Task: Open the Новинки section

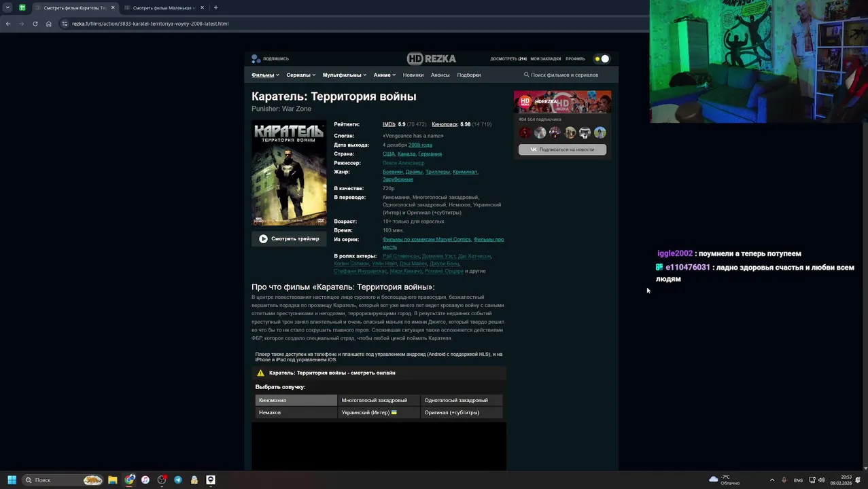Action: (x=413, y=75)
